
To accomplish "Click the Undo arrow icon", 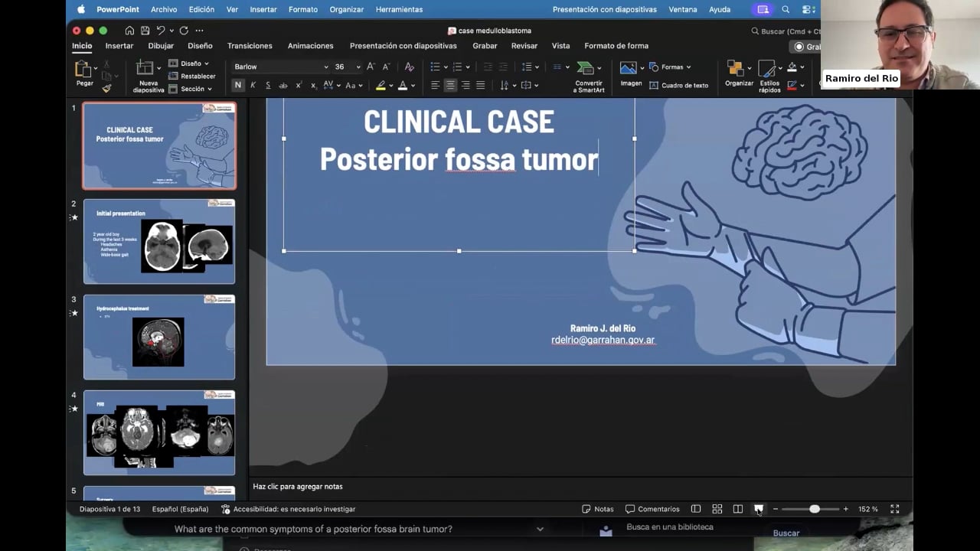I will tap(161, 31).
